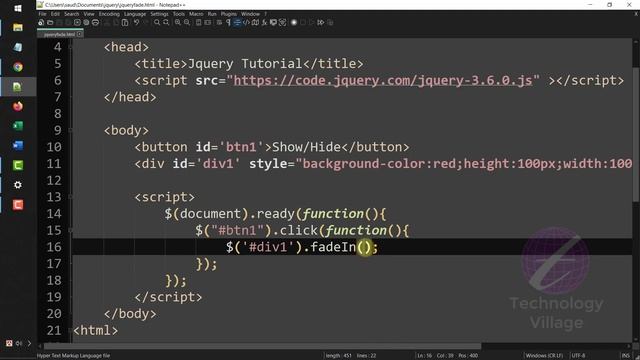Open the Language menu

point(135,14)
